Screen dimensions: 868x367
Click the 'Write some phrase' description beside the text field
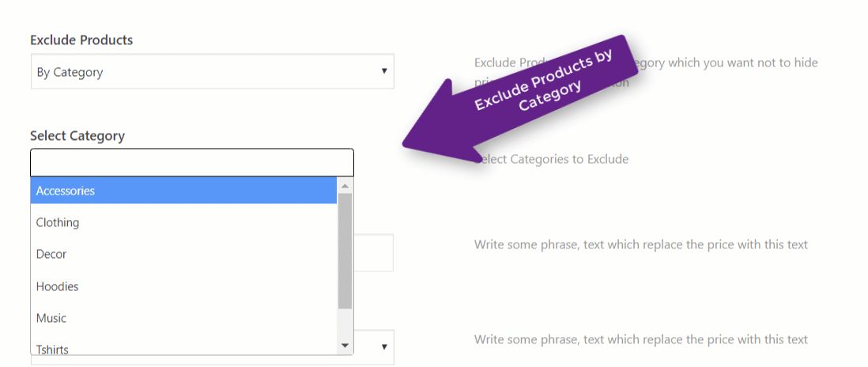coord(640,244)
